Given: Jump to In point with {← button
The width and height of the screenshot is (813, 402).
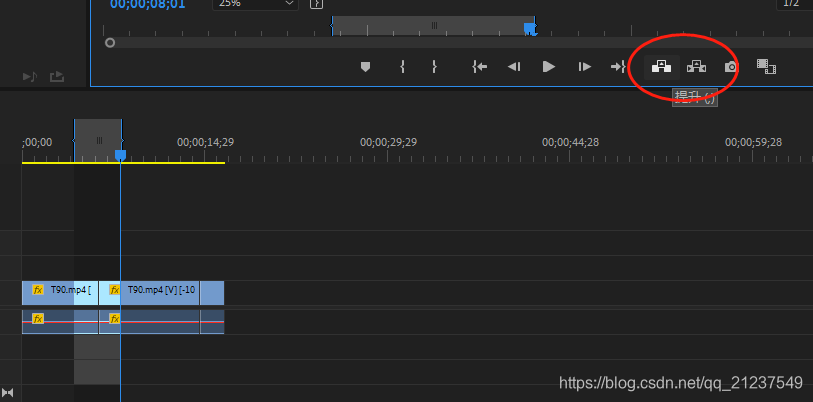Looking at the screenshot, I should click(480, 66).
